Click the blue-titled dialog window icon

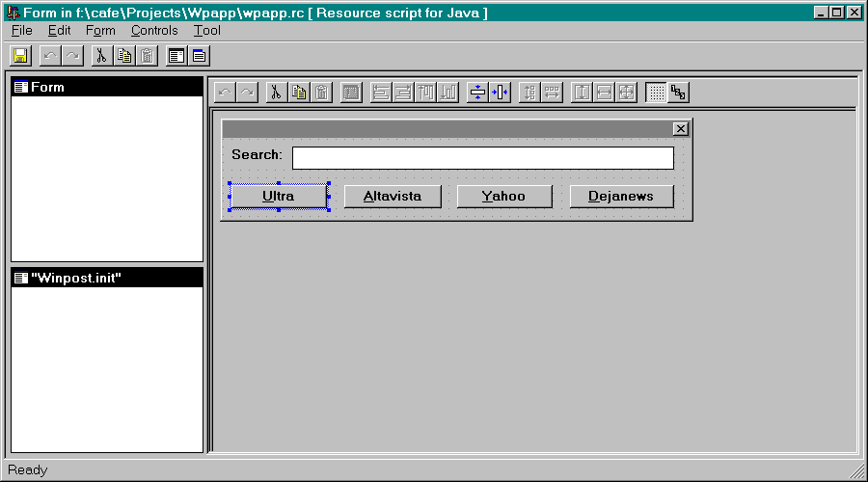point(200,56)
